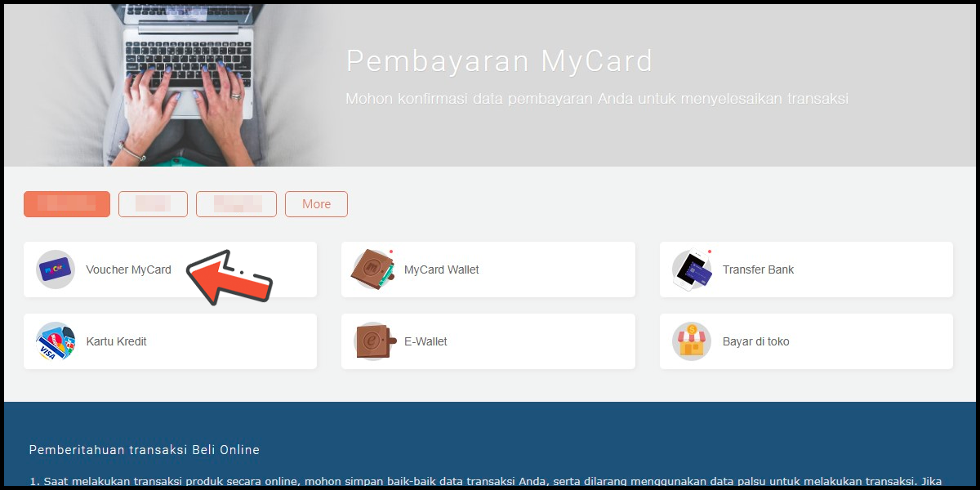Click the Kartu Kredit Visa cards icon
980x490 pixels.
[x=56, y=341]
